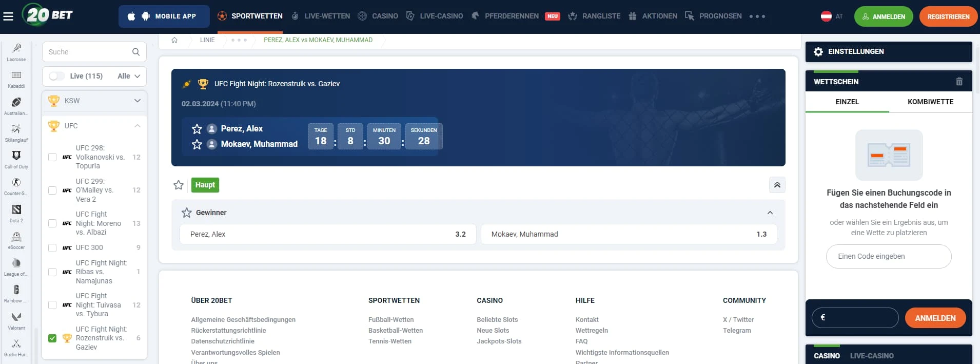The image size is (980, 364).
Task: Click star next to Haupt tab
Action: click(179, 185)
